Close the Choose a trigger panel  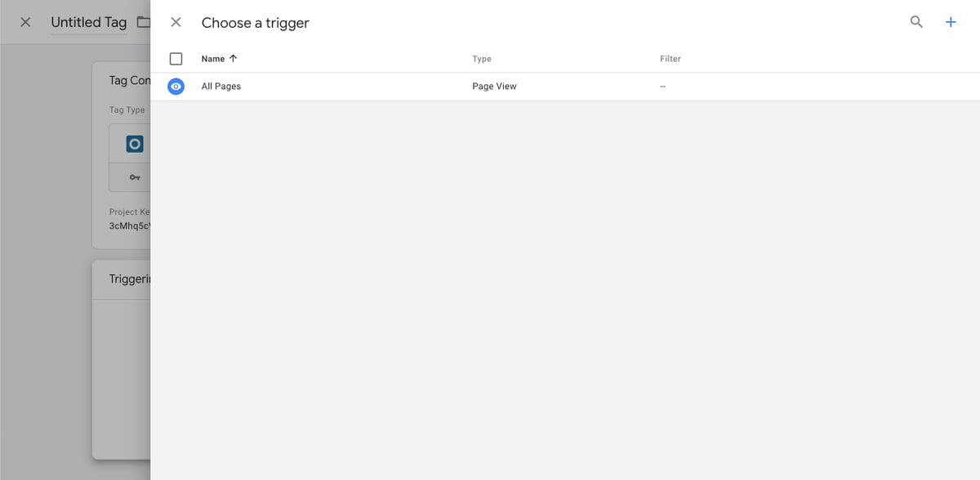tap(176, 22)
